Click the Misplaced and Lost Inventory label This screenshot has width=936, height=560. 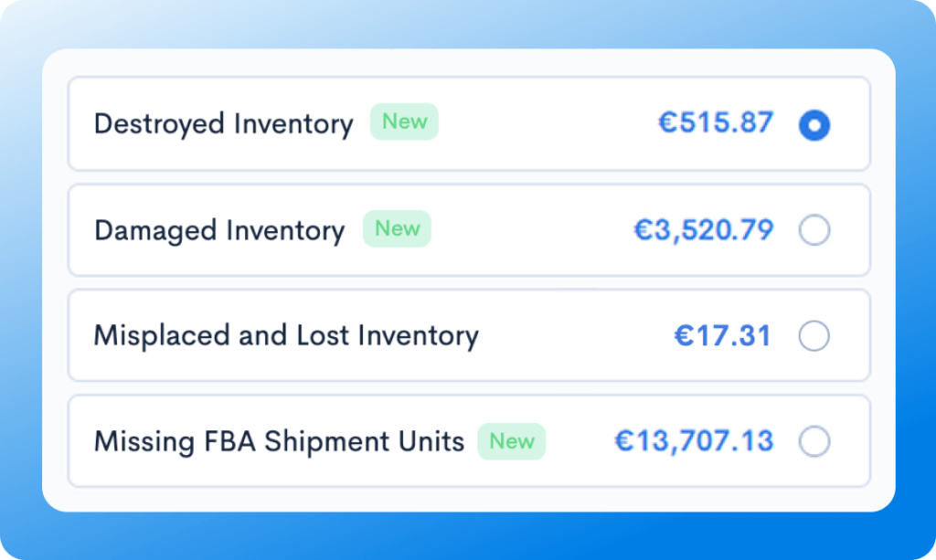285,335
